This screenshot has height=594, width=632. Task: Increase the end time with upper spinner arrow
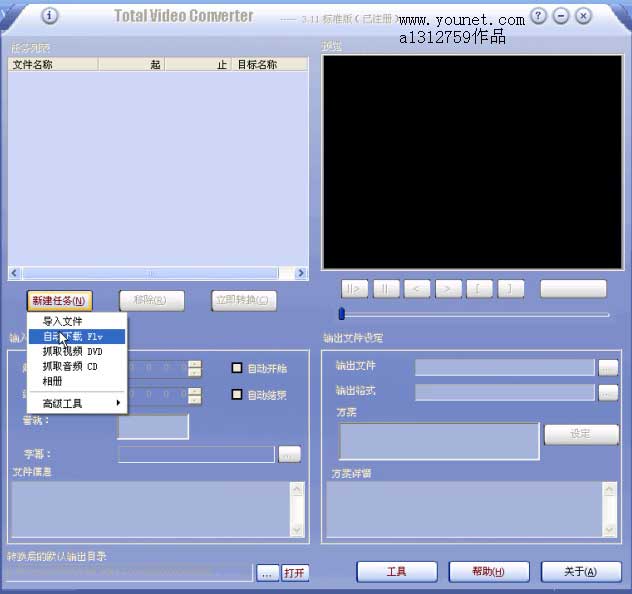tap(195, 390)
